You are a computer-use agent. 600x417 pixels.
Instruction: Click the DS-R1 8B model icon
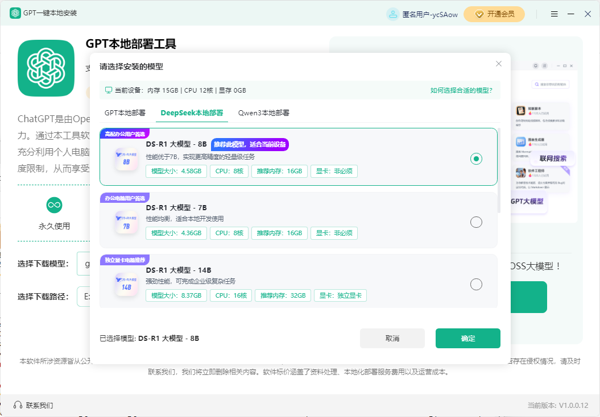[127, 158]
